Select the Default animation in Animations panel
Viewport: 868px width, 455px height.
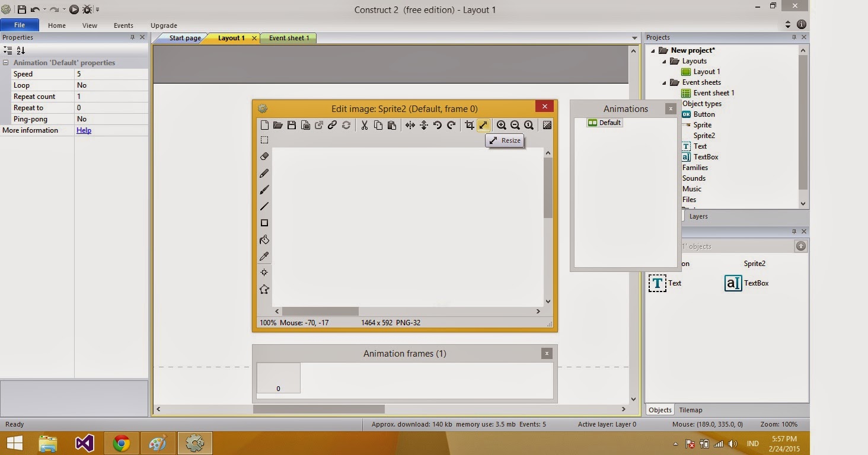tap(605, 123)
